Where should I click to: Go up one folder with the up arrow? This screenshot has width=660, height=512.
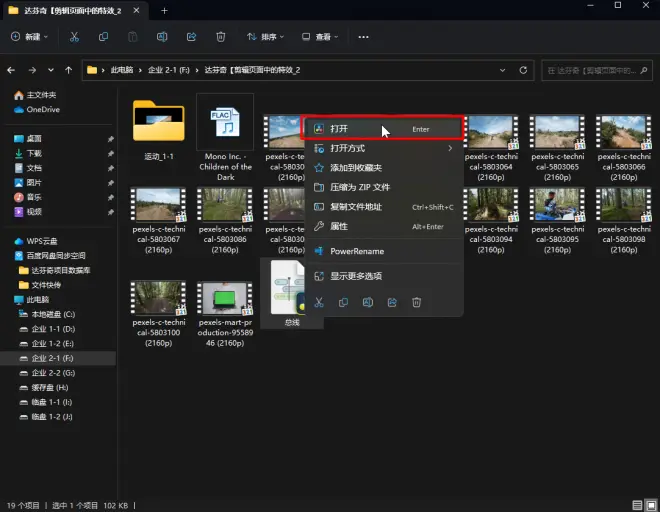coord(67,71)
